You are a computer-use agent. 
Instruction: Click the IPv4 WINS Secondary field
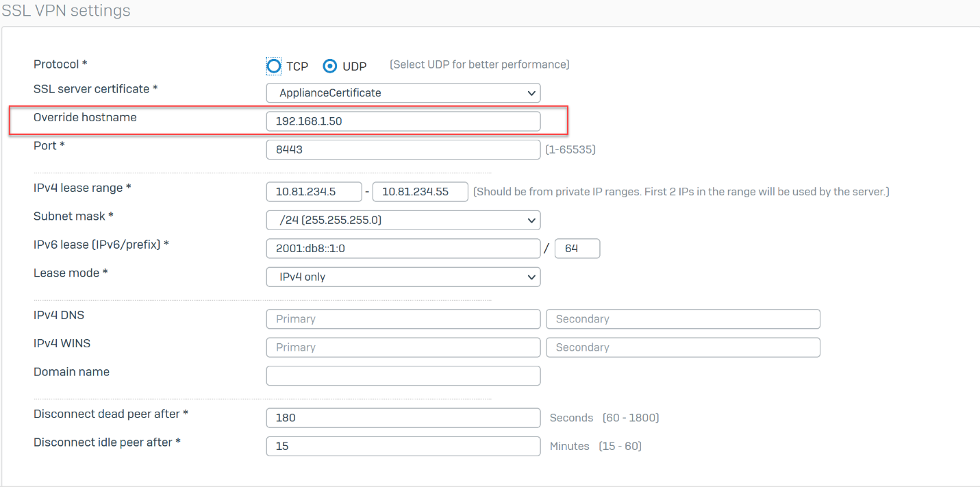click(682, 347)
